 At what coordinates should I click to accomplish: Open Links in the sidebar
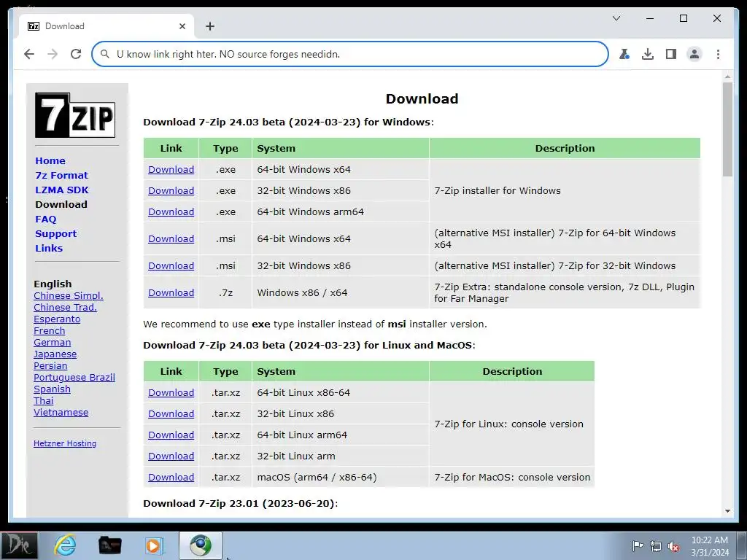coord(49,248)
